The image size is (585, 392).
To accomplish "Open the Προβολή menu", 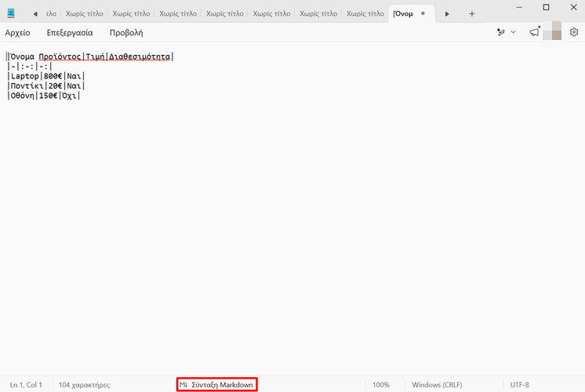I will [125, 33].
